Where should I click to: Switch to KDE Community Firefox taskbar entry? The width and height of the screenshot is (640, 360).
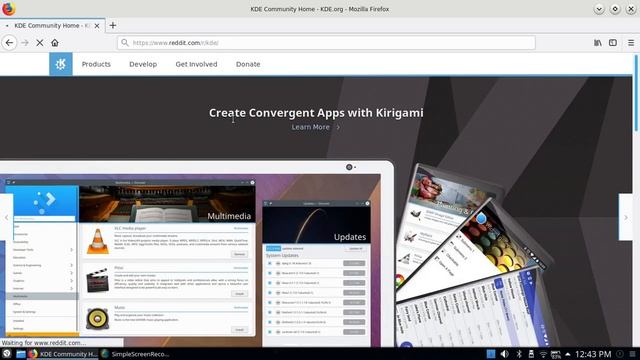63,354
